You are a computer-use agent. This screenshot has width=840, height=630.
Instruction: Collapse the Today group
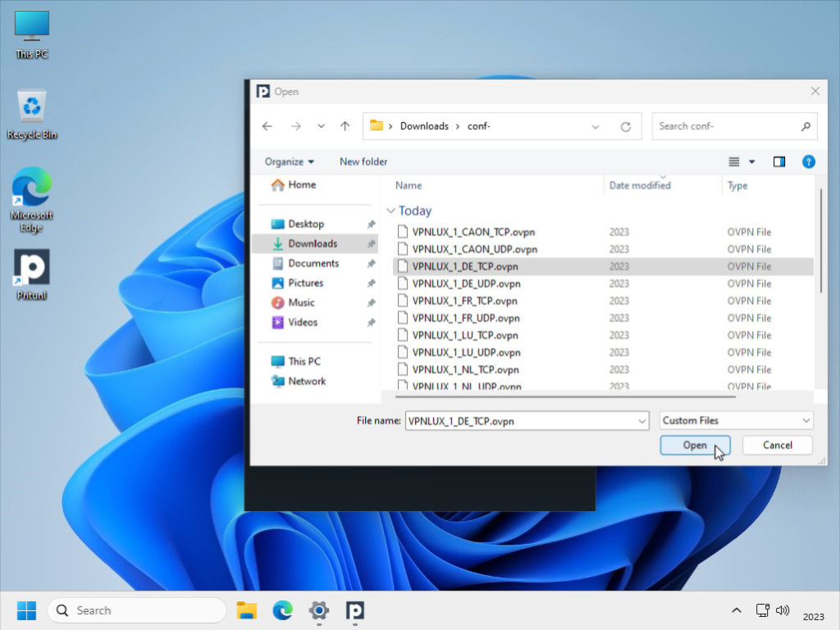coord(391,211)
